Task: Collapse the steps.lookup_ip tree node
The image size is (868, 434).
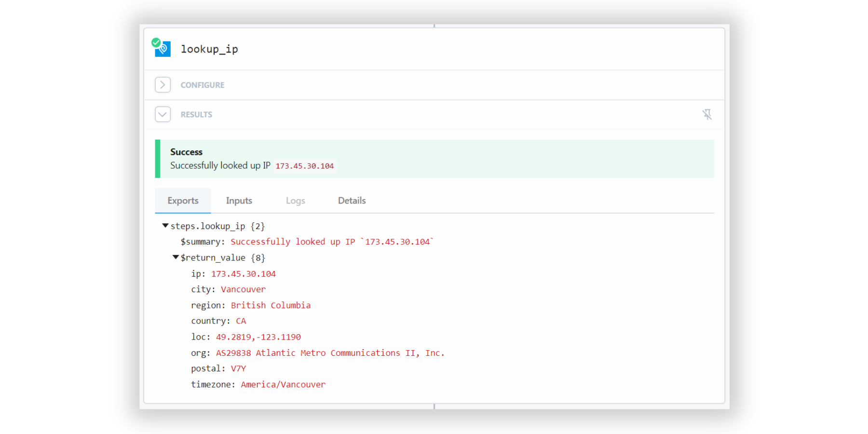Action: [165, 226]
